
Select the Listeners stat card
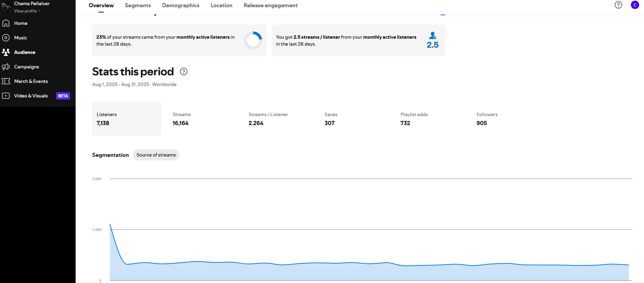coord(126,119)
